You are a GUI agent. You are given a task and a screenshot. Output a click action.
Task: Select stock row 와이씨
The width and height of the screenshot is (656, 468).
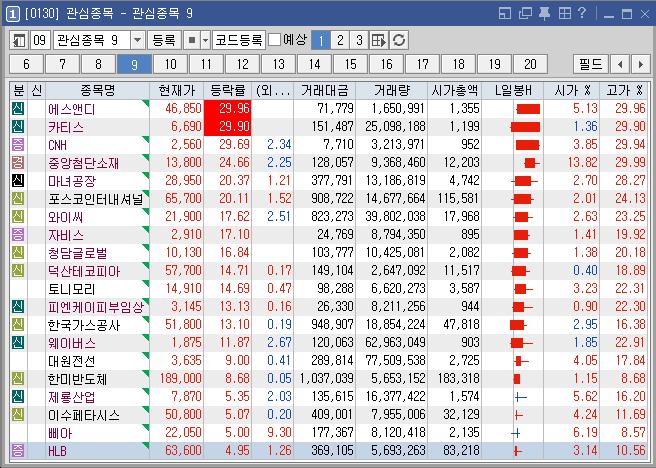pos(328,217)
